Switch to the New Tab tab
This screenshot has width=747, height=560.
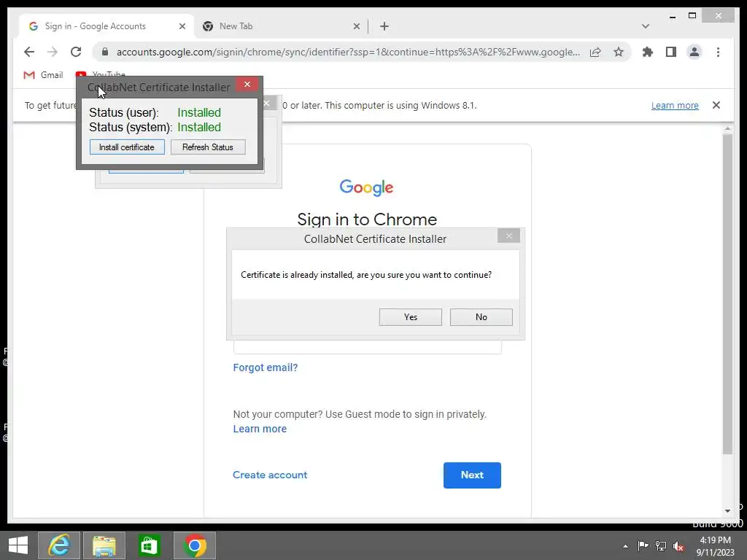[x=281, y=26]
